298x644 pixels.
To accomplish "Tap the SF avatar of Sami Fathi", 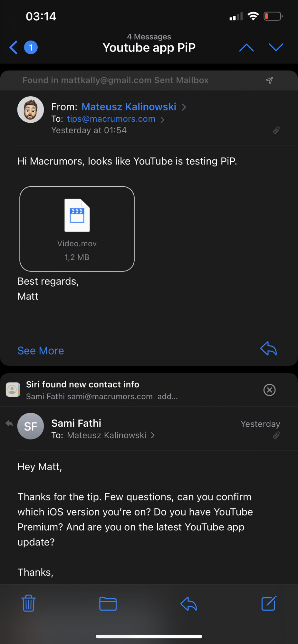I will (x=31, y=426).
